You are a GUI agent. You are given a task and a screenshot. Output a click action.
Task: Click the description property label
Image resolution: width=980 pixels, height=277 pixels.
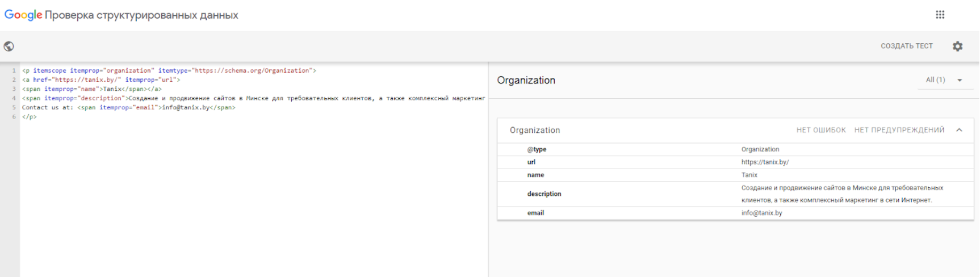pyautogui.click(x=544, y=194)
